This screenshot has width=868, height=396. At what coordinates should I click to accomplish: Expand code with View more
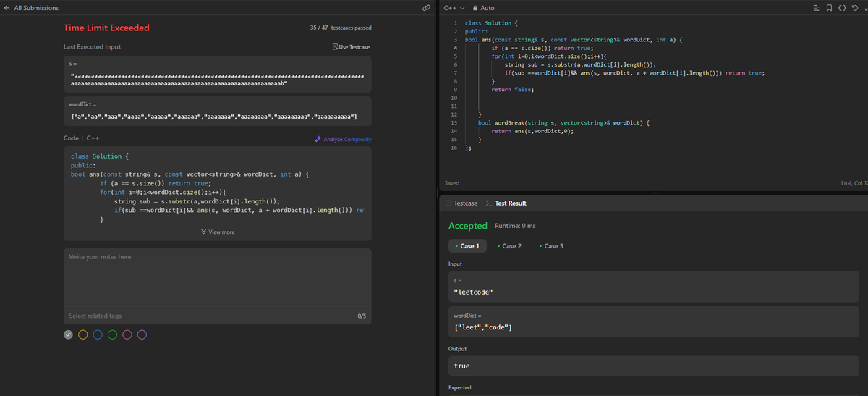[217, 232]
